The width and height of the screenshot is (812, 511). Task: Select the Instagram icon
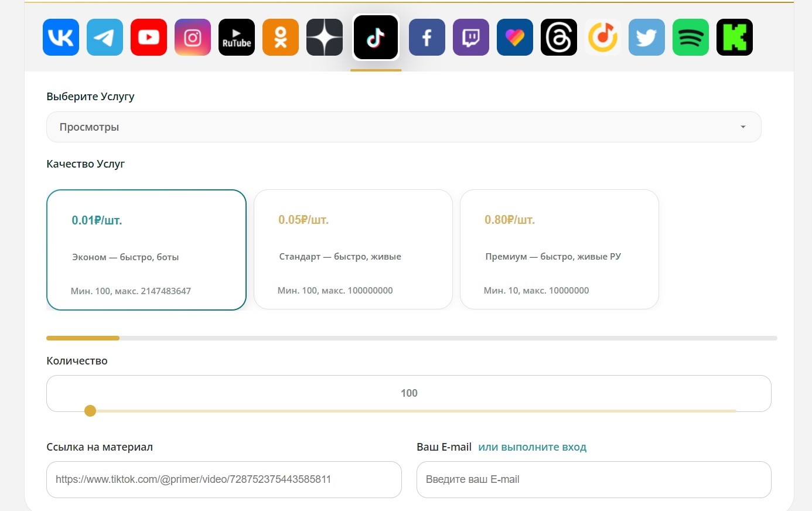pyautogui.click(x=193, y=38)
